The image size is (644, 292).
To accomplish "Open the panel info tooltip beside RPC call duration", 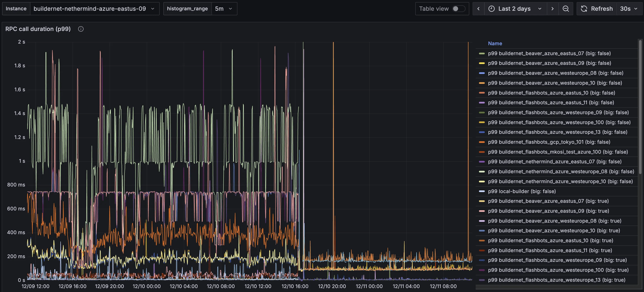I will coord(80,29).
